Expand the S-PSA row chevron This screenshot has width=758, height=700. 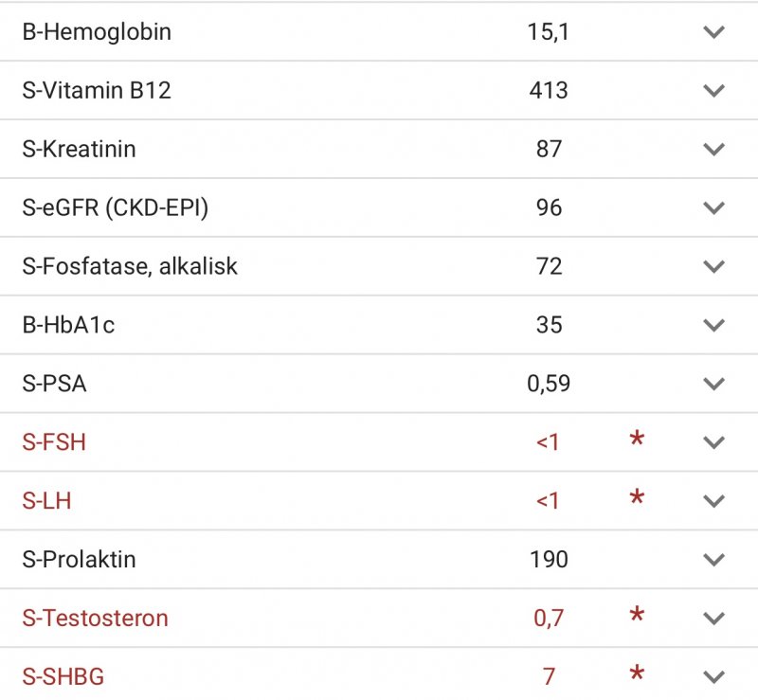coord(713,384)
